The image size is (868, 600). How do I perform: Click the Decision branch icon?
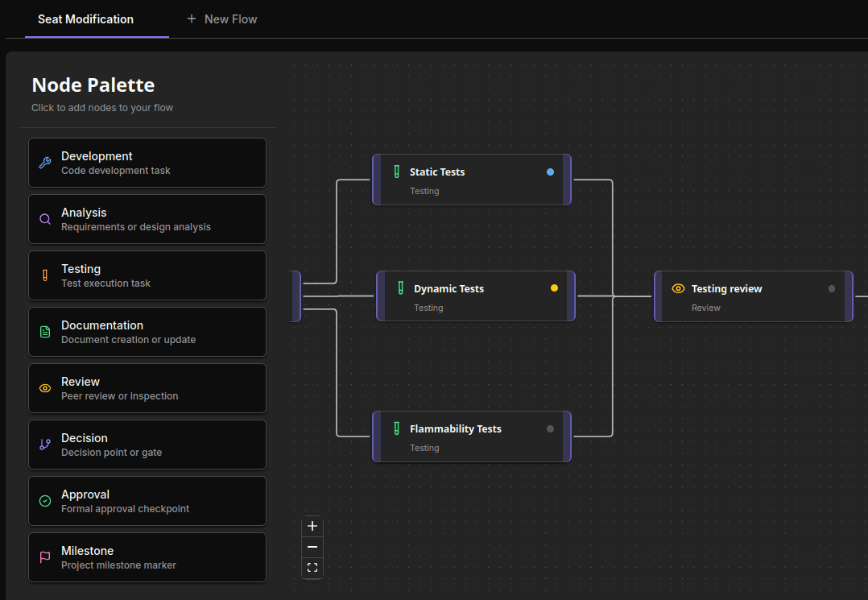(44, 444)
